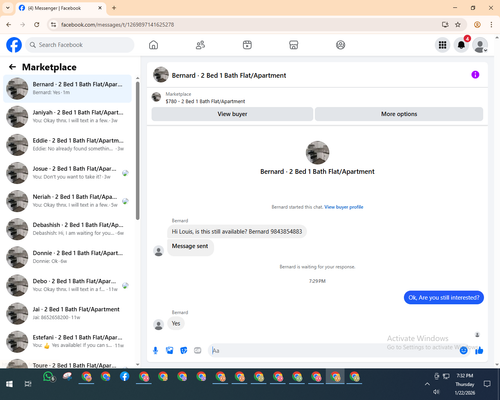Open the account profile menu
500x400 pixels.
pos(480,45)
